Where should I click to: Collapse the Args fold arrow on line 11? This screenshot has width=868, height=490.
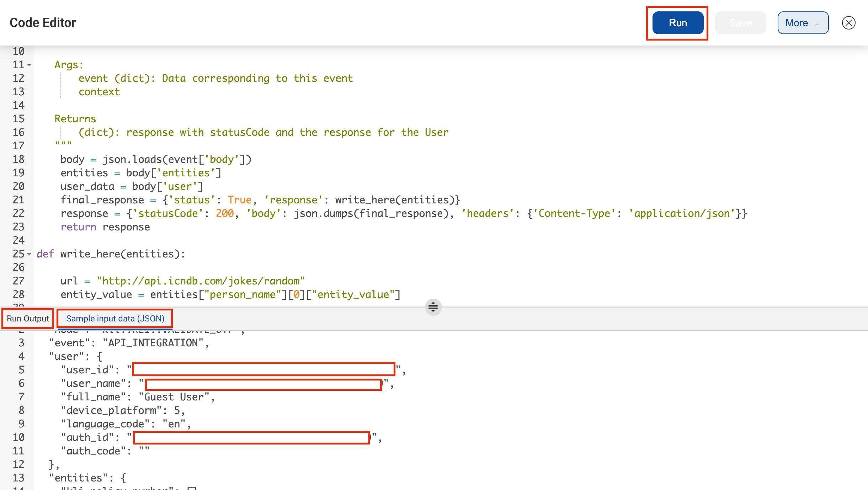[29, 65]
